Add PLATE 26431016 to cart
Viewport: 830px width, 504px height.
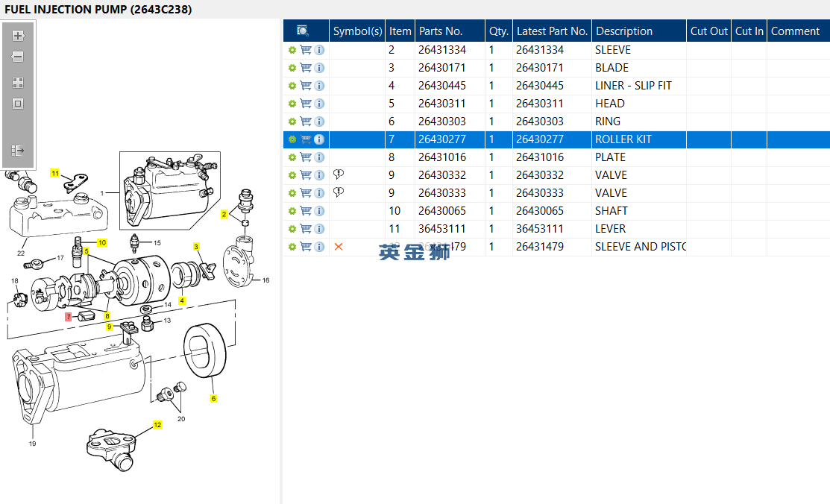coord(306,157)
